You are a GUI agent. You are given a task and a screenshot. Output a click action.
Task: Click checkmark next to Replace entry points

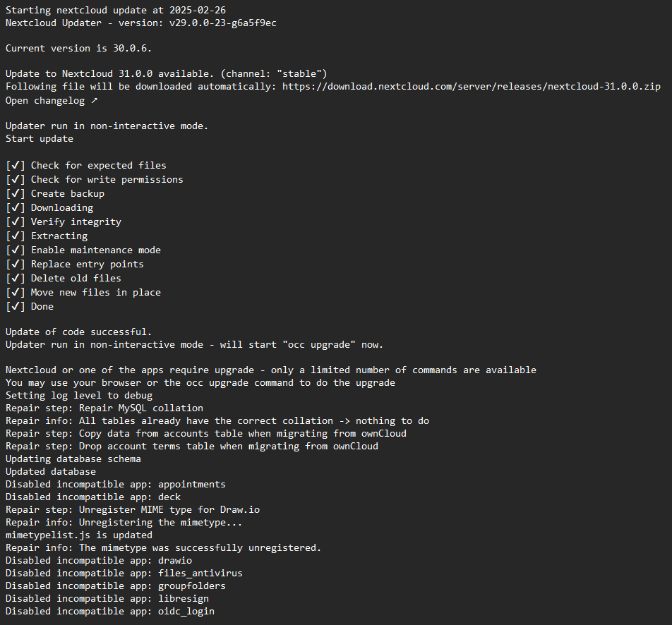[16, 265]
